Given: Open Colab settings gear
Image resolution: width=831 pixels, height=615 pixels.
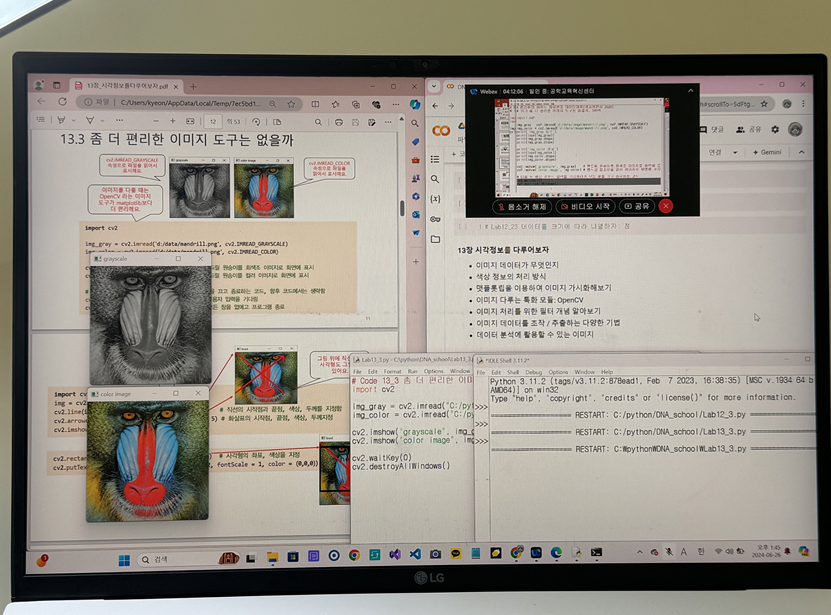Looking at the screenshot, I should click(775, 129).
